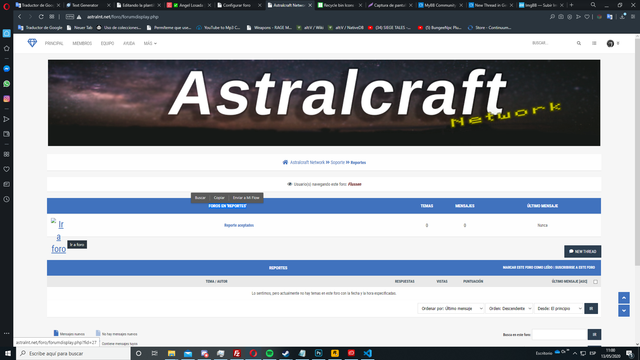Screen dimensions: 640x360
Task: Open the new tab plus button
Action: (x=571, y=5)
